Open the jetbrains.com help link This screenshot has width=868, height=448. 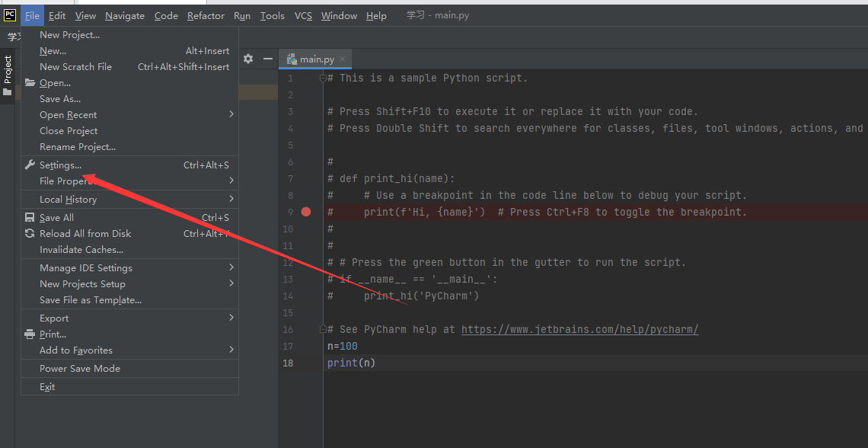579,329
